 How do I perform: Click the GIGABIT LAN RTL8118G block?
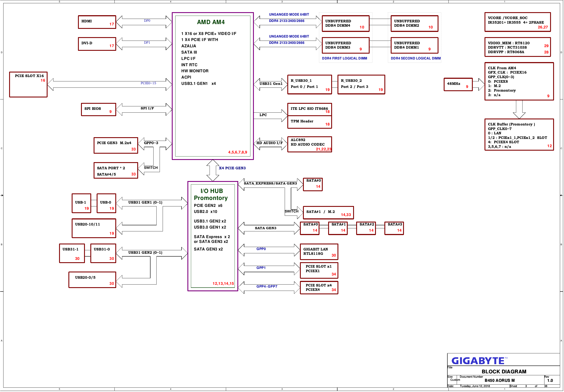pyautogui.click(x=319, y=252)
